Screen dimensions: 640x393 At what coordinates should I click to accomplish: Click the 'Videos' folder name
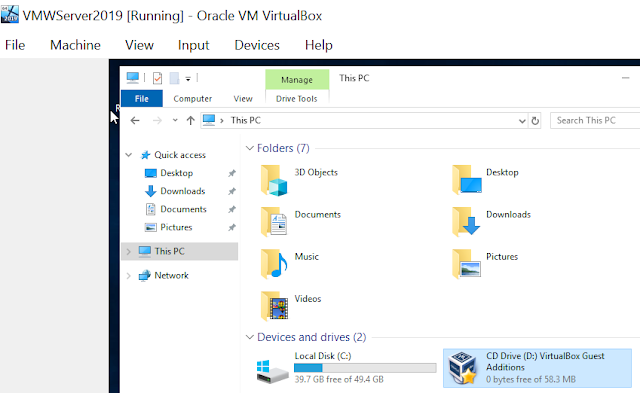[x=308, y=299]
